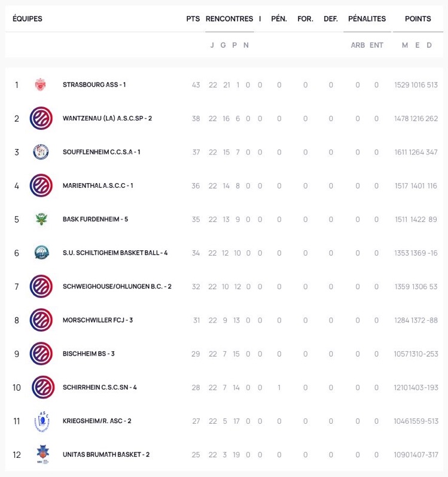Select MORSCHWILLER FCJ - 3 team name
This screenshot has height=477, width=448.
[x=98, y=320]
